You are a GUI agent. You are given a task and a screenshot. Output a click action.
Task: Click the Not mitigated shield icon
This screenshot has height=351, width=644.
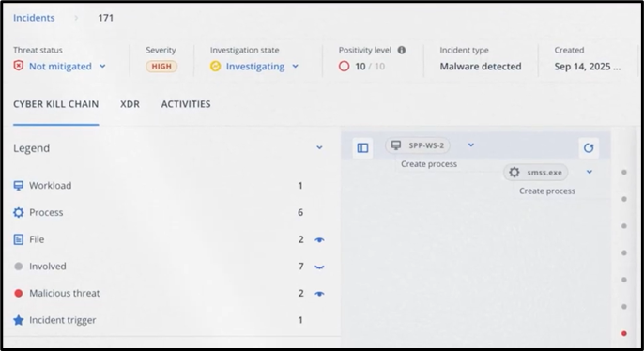point(19,66)
